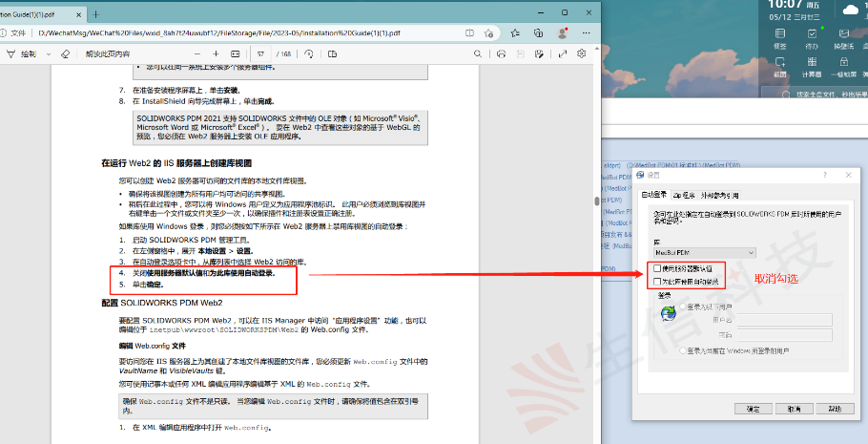Viewport: 868px width, 444px height.
Task: Enter split screen reading view
Action: tap(470, 33)
